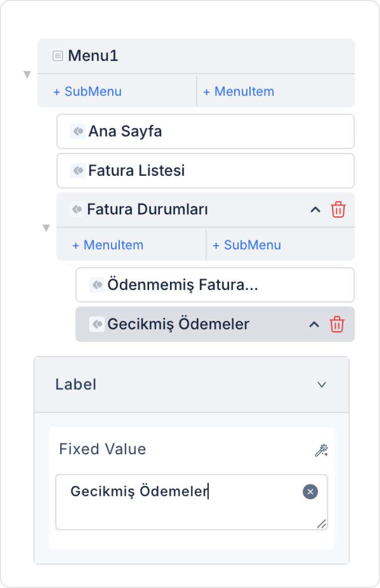Click the icon beside Fatura Listesi
This screenshot has height=588, width=380.
pos(78,171)
